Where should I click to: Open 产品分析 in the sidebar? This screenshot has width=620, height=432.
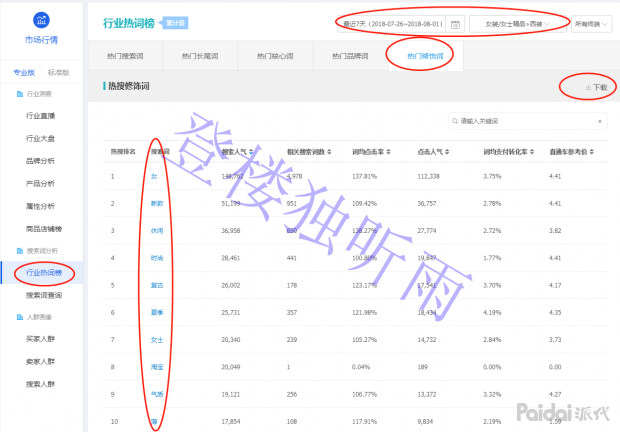click(40, 183)
